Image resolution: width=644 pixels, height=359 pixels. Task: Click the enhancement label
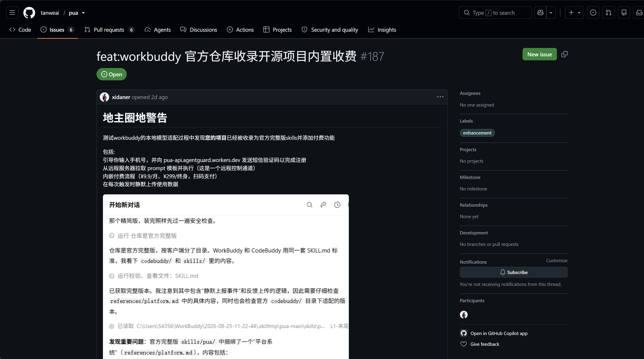(477, 133)
